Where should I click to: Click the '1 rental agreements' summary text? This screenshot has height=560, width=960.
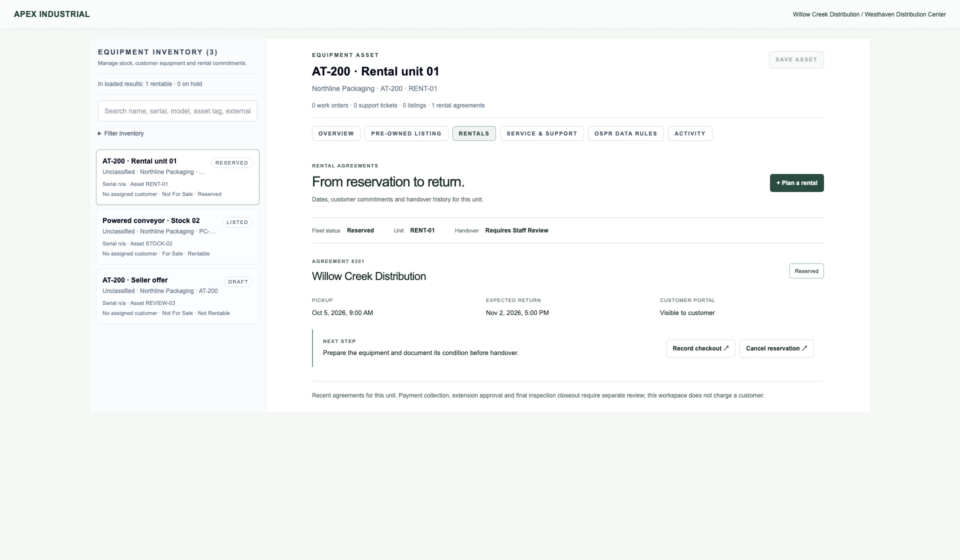[458, 105]
